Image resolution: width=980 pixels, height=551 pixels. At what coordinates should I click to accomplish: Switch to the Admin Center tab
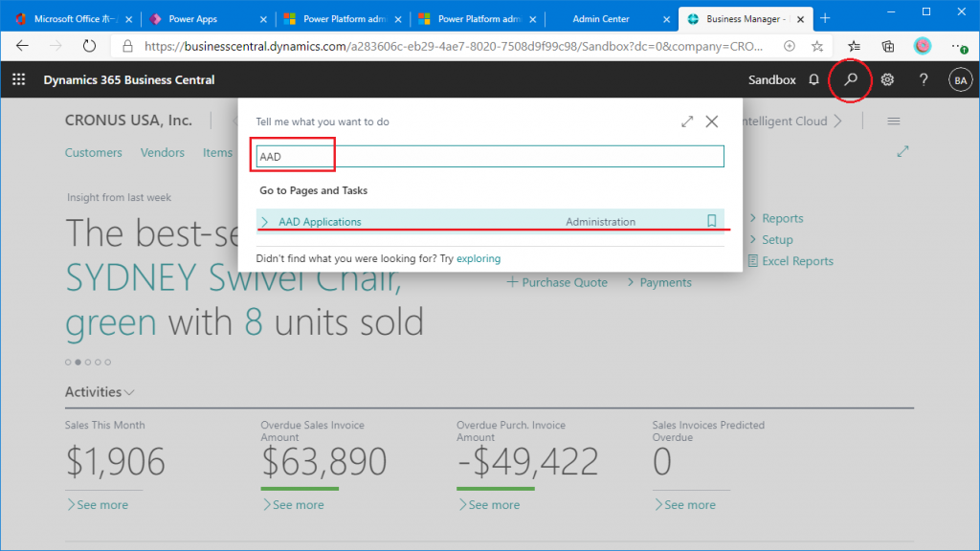click(x=612, y=19)
